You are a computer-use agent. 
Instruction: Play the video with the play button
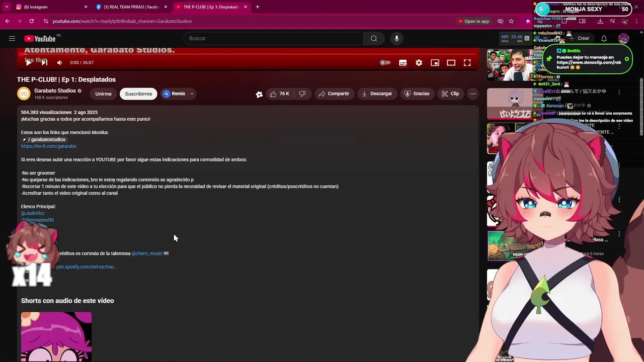click(x=29, y=62)
